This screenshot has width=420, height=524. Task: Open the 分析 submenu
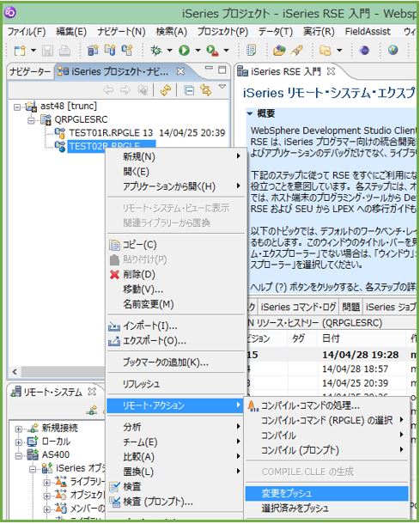175,427
